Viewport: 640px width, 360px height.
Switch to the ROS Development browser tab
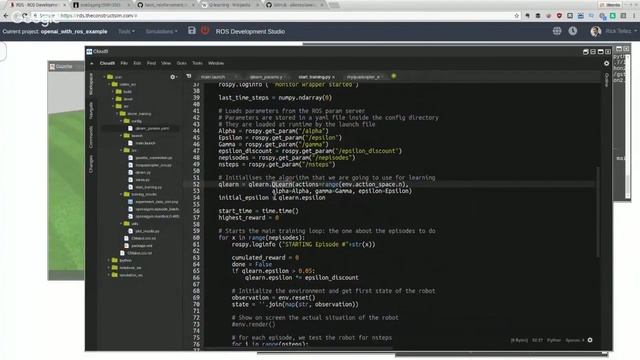[x=37, y=5]
